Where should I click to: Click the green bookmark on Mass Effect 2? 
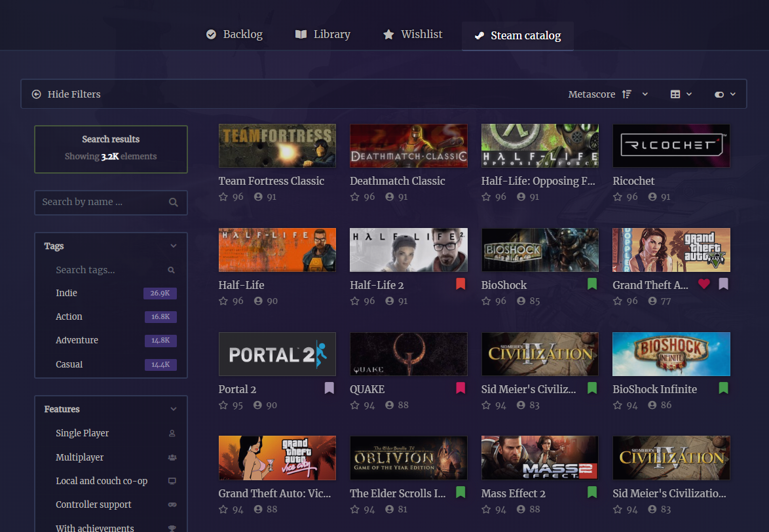(x=592, y=492)
